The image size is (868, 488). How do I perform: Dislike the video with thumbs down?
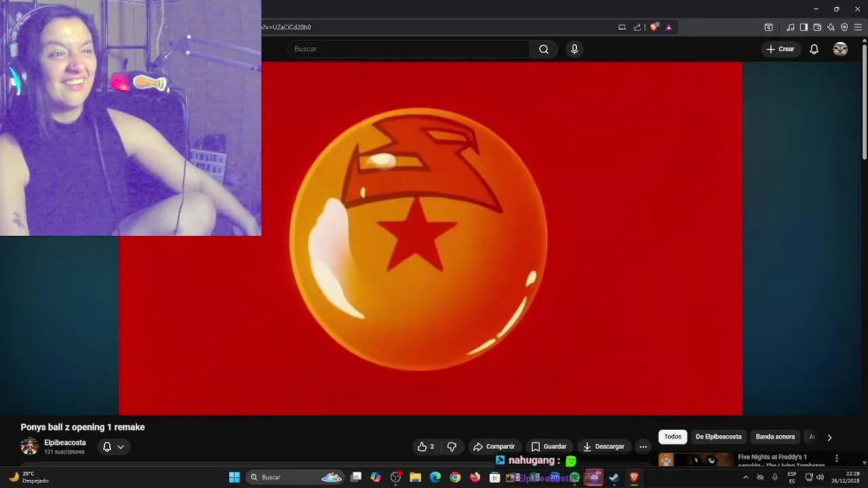[x=452, y=447]
